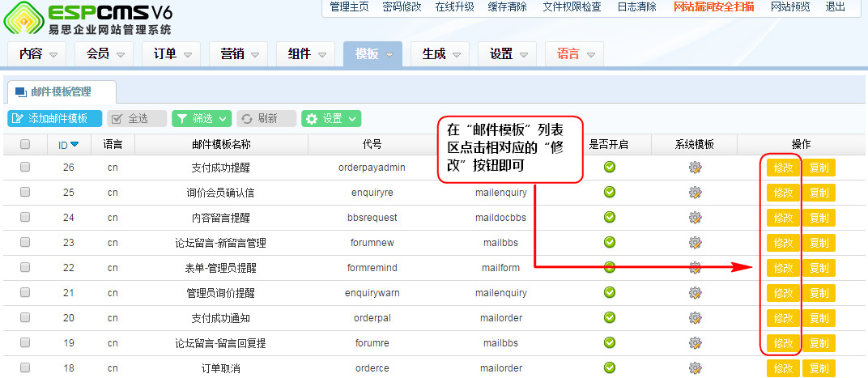The width and height of the screenshot is (868, 378).
Task: Toggle enabled status for 内容留言提醒 row
Action: point(610,217)
